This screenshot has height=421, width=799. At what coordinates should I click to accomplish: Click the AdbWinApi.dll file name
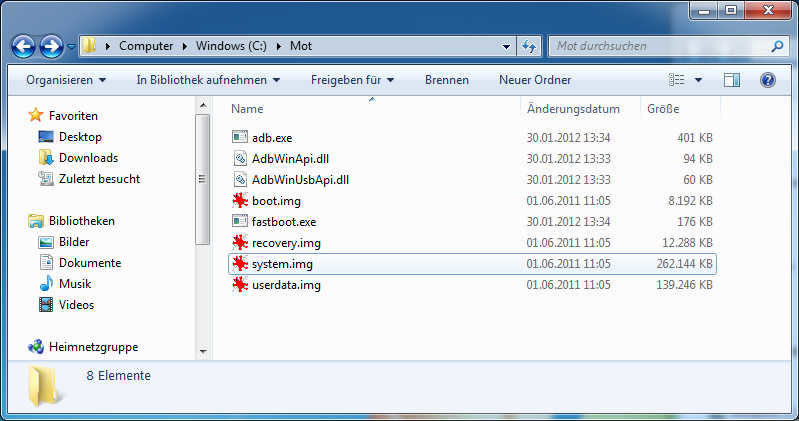[290, 159]
